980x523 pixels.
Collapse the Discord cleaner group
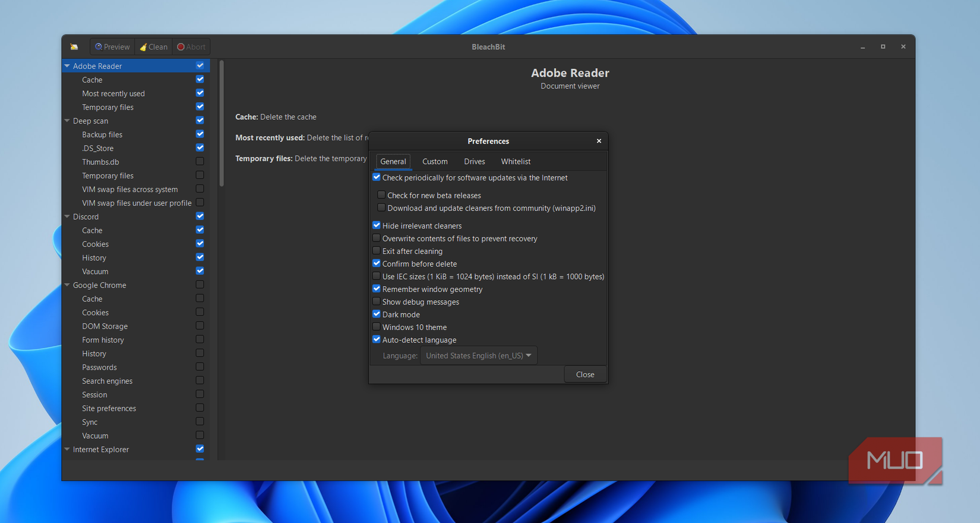[x=67, y=217]
